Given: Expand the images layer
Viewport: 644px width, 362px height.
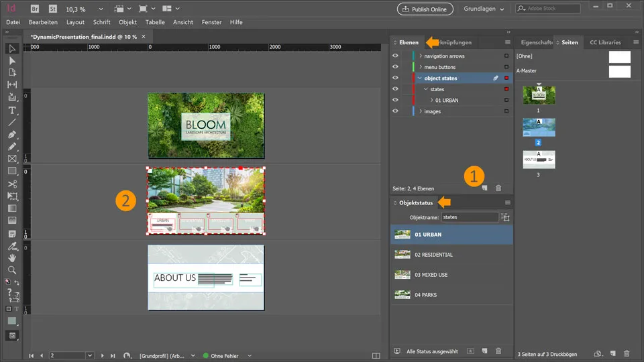Looking at the screenshot, I should [x=421, y=111].
